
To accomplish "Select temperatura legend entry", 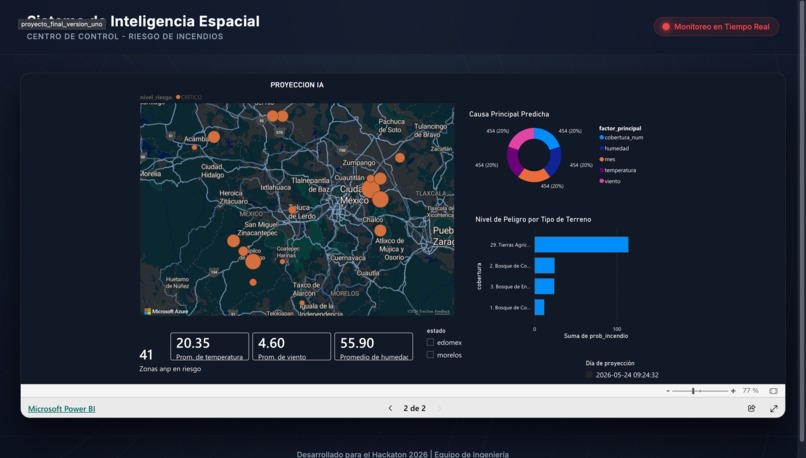I will point(618,170).
